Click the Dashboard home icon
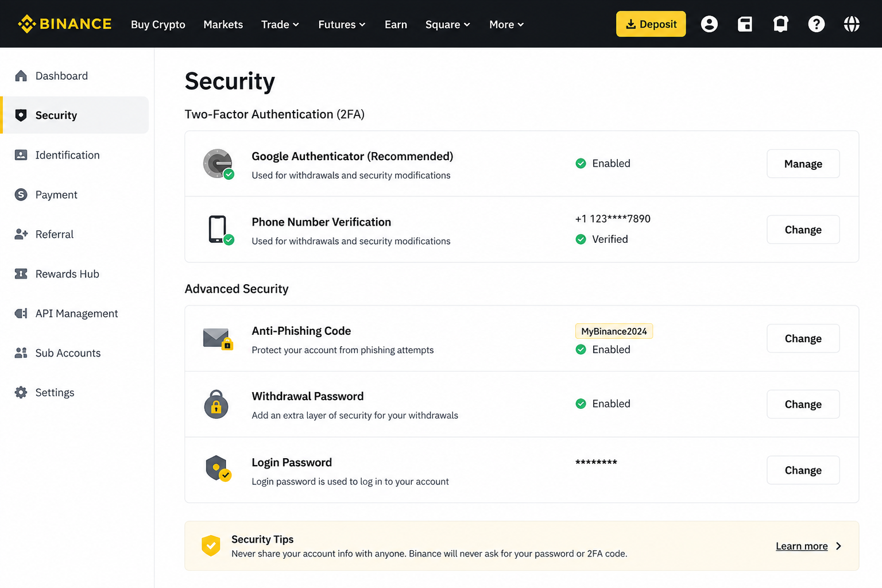 (21, 76)
